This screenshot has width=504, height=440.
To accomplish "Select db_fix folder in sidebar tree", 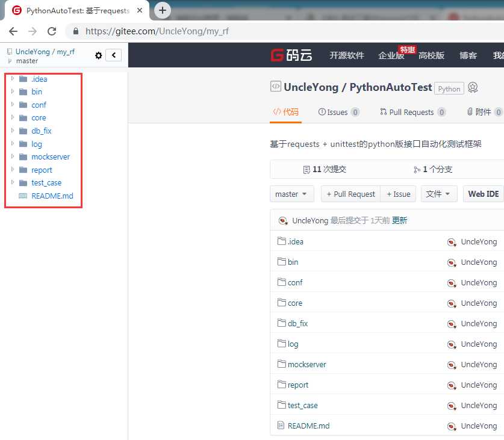I will pyautogui.click(x=41, y=131).
